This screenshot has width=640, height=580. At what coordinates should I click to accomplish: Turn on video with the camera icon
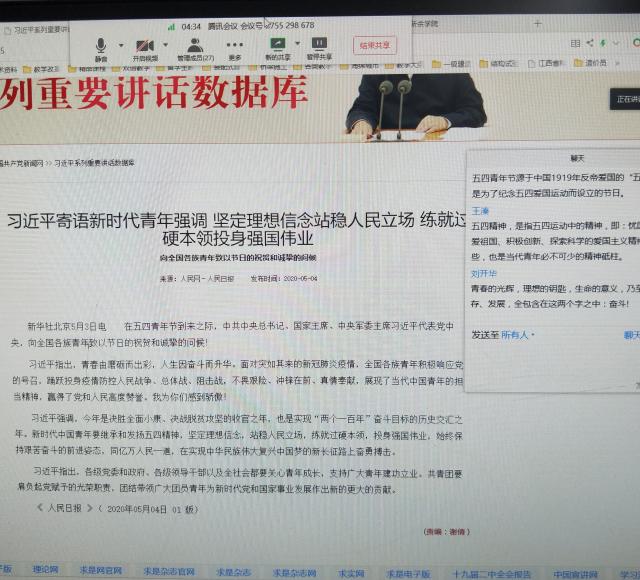coord(145,46)
